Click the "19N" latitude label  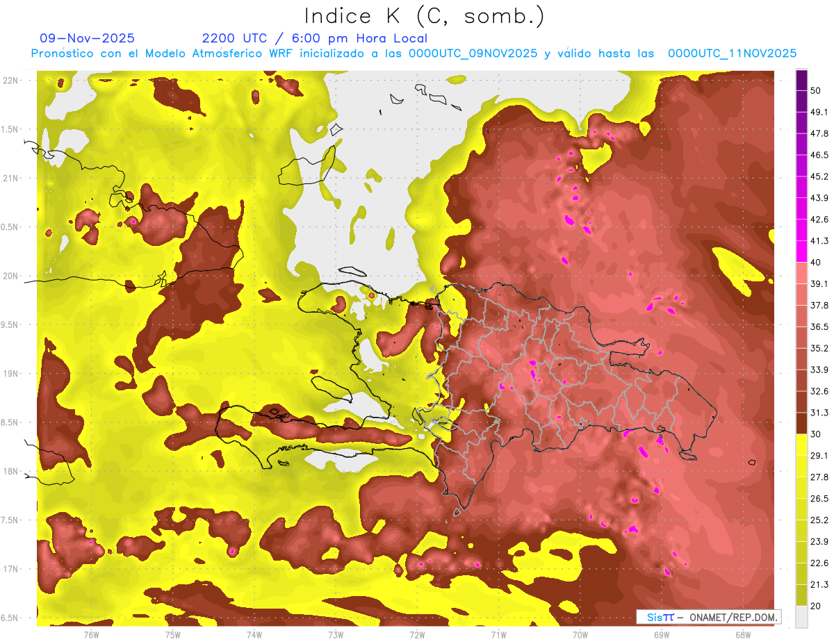tap(10, 374)
